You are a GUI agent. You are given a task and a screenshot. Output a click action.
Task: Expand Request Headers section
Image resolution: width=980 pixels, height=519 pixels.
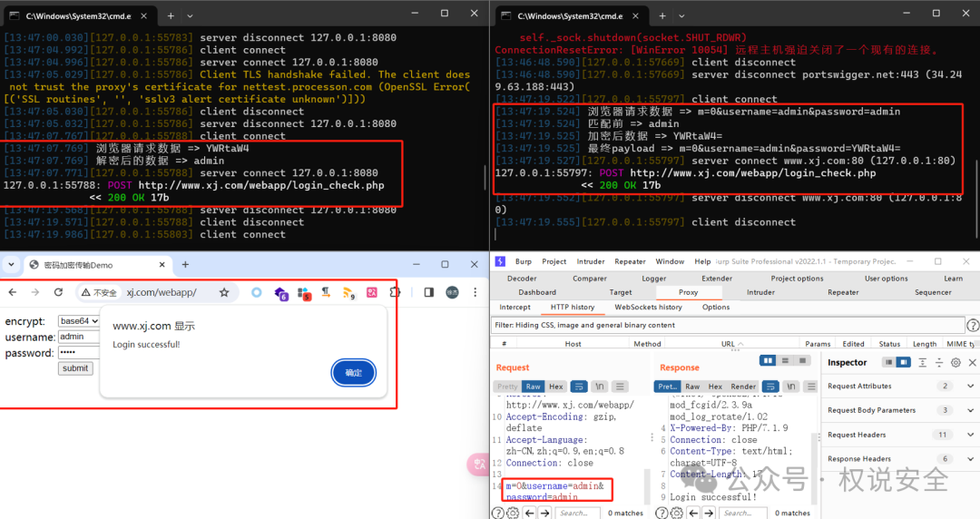(971, 435)
